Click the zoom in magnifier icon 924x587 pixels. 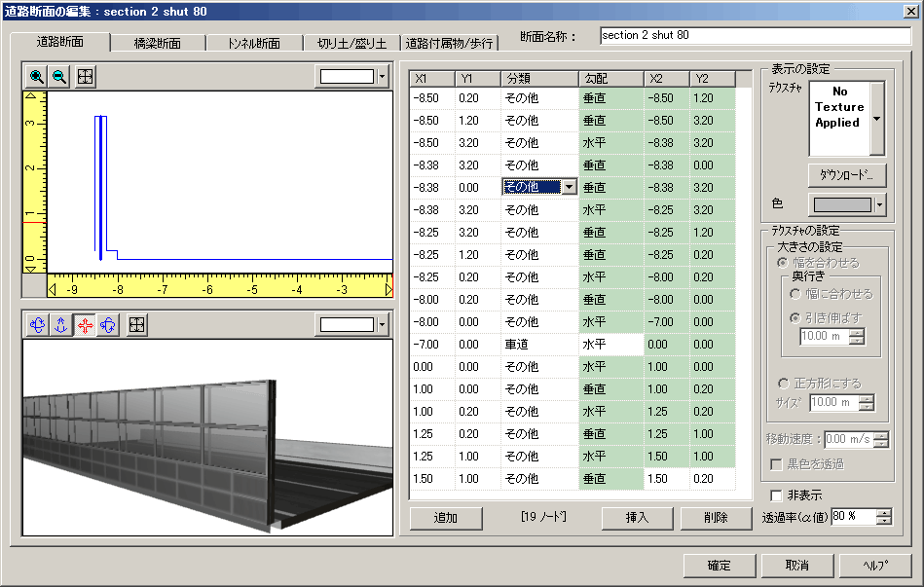[x=37, y=77]
